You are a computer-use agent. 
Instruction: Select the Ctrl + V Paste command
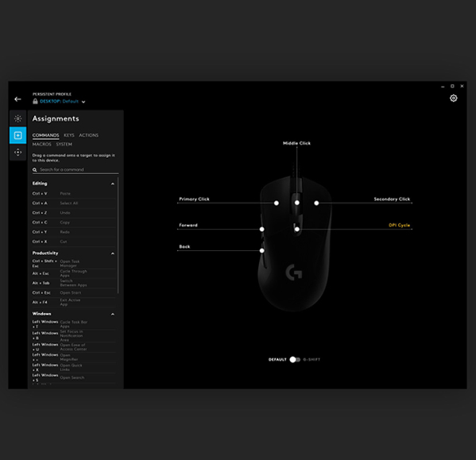pyautogui.click(x=74, y=194)
